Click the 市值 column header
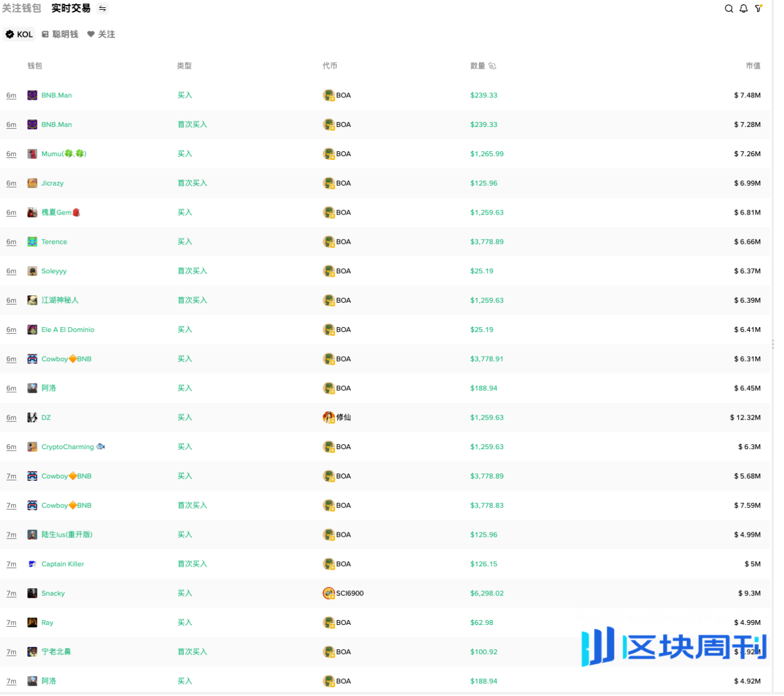 pos(753,66)
